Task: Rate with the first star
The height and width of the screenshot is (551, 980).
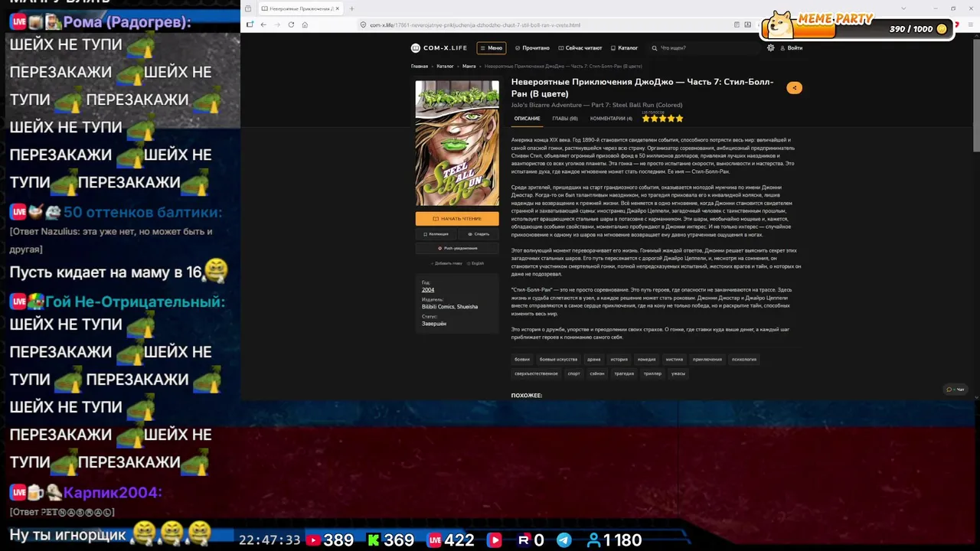Action: tap(646, 119)
